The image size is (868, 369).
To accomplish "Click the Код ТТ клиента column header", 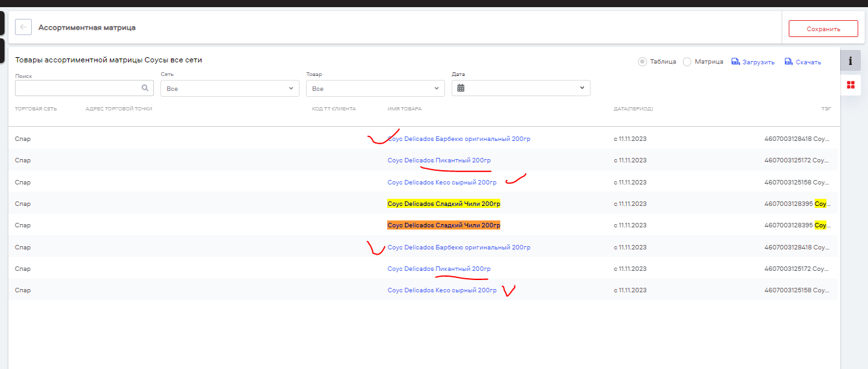I will [334, 109].
